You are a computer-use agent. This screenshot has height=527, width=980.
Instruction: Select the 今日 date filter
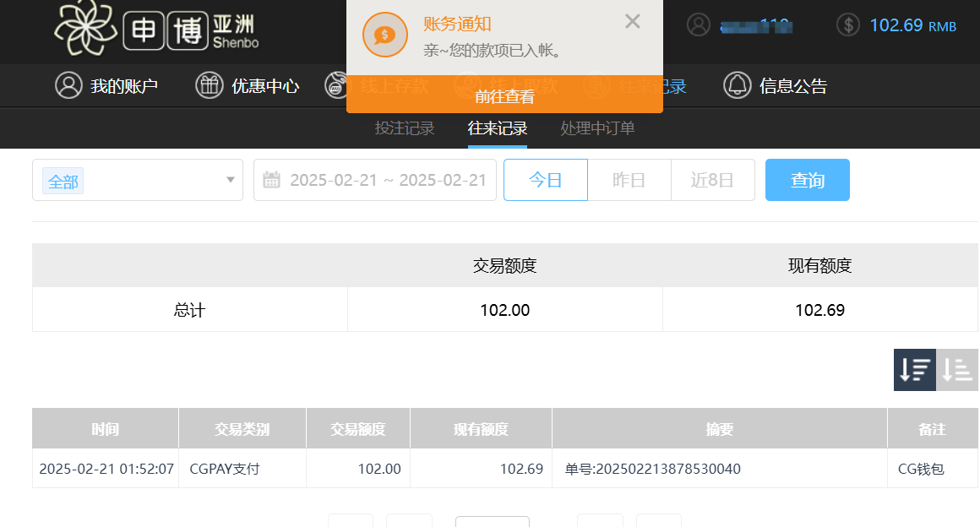(546, 180)
